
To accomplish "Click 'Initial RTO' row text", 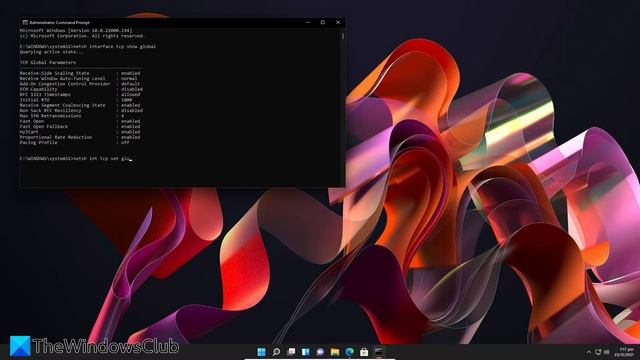I will click(34, 100).
